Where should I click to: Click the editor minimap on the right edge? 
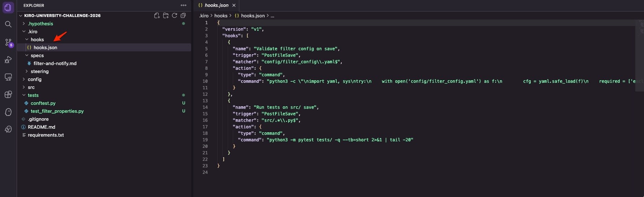tap(639, 55)
